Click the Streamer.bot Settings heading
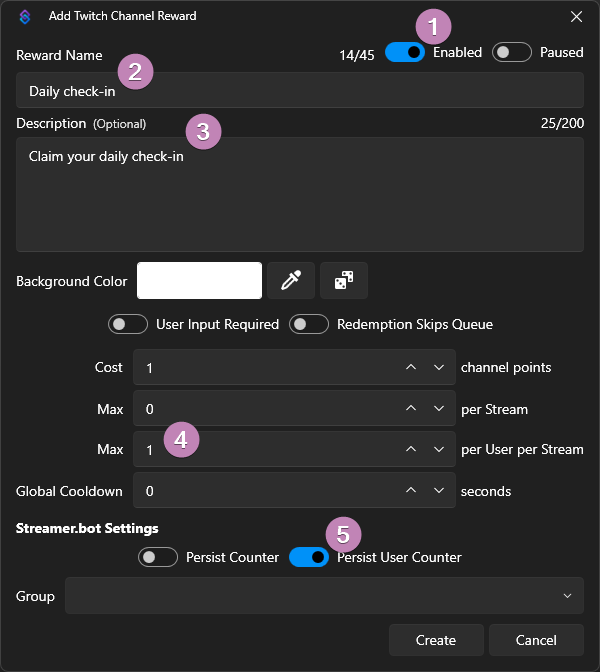 [87, 528]
